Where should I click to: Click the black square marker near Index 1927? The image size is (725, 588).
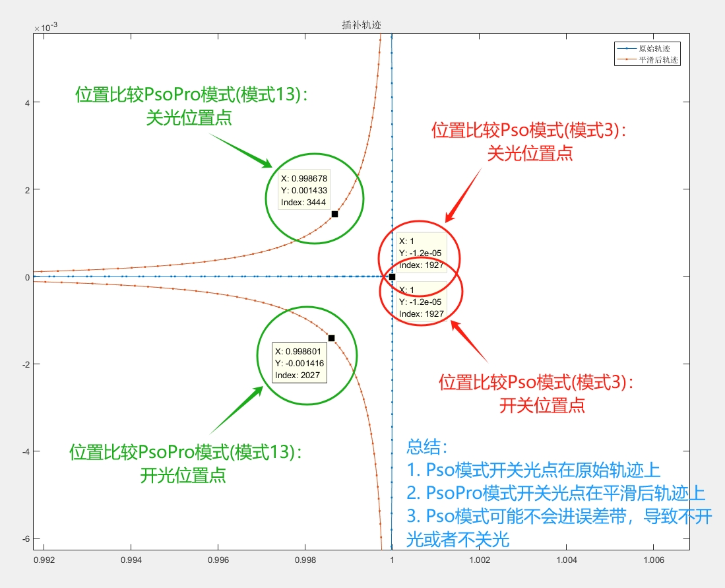pyautogui.click(x=392, y=276)
